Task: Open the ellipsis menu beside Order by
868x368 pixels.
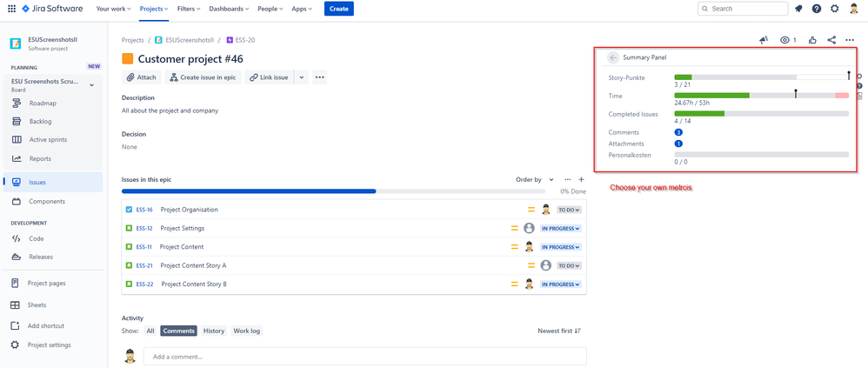Action: tap(567, 179)
